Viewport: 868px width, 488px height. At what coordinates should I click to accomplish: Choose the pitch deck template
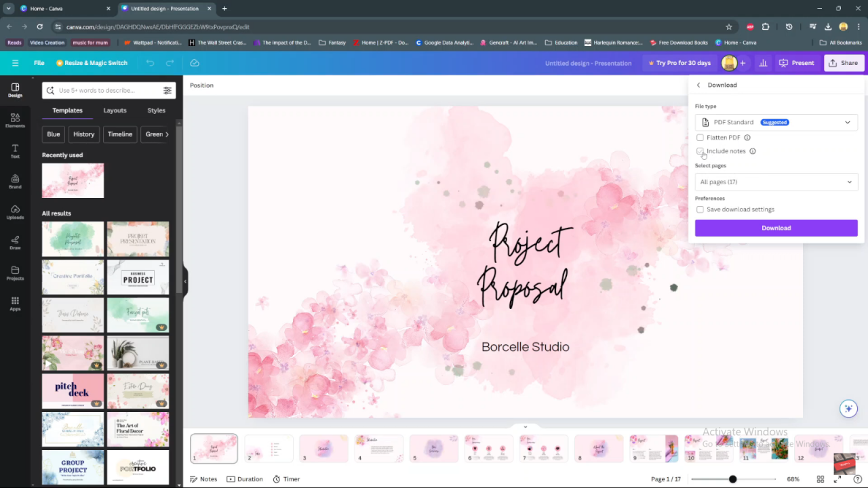coord(73,391)
